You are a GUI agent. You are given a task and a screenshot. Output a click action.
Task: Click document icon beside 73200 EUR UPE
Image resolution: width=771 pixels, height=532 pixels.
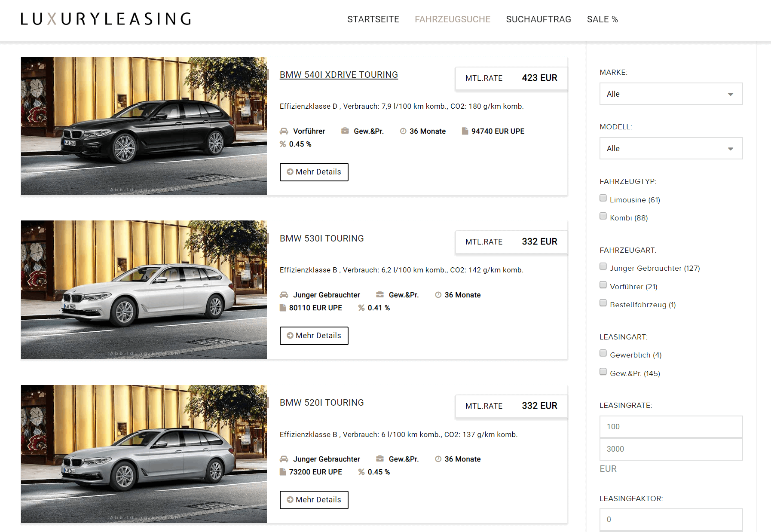click(283, 472)
